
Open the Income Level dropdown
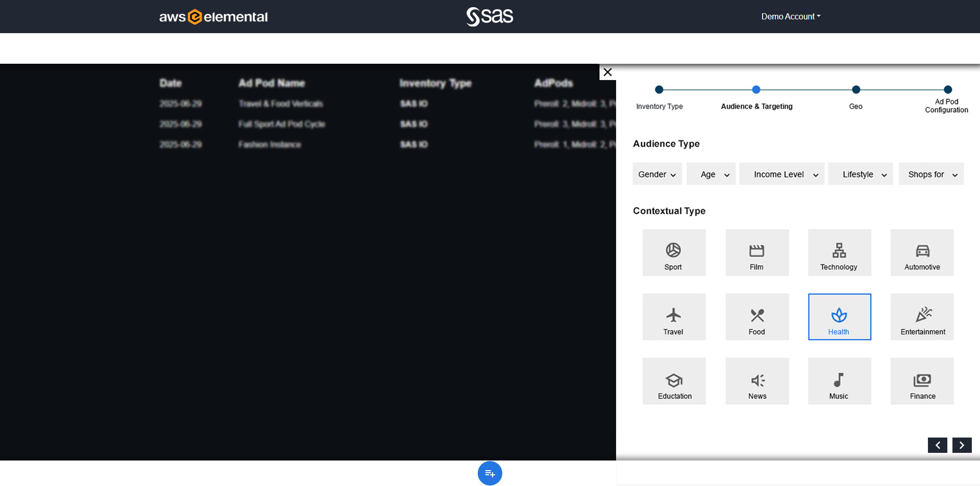coord(781,174)
